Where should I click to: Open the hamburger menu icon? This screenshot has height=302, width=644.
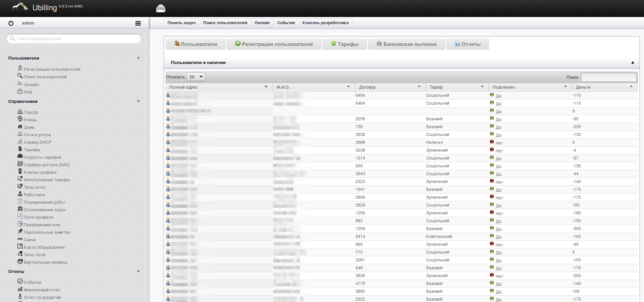[x=138, y=23]
